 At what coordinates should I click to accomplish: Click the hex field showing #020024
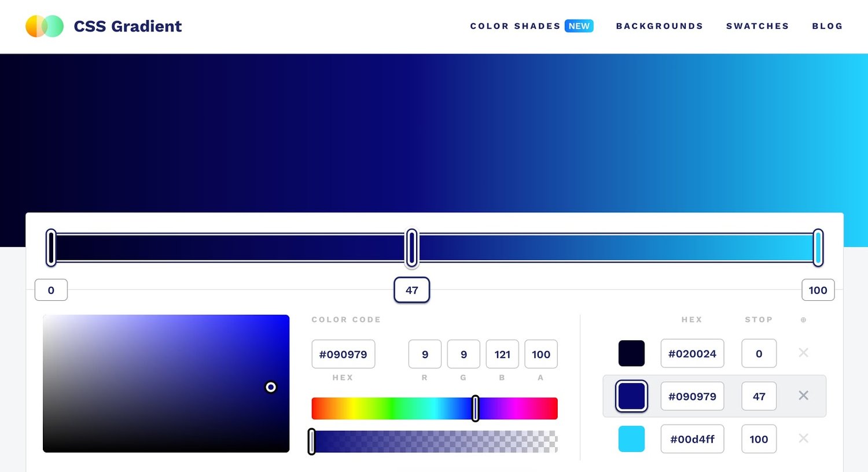pyautogui.click(x=692, y=353)
